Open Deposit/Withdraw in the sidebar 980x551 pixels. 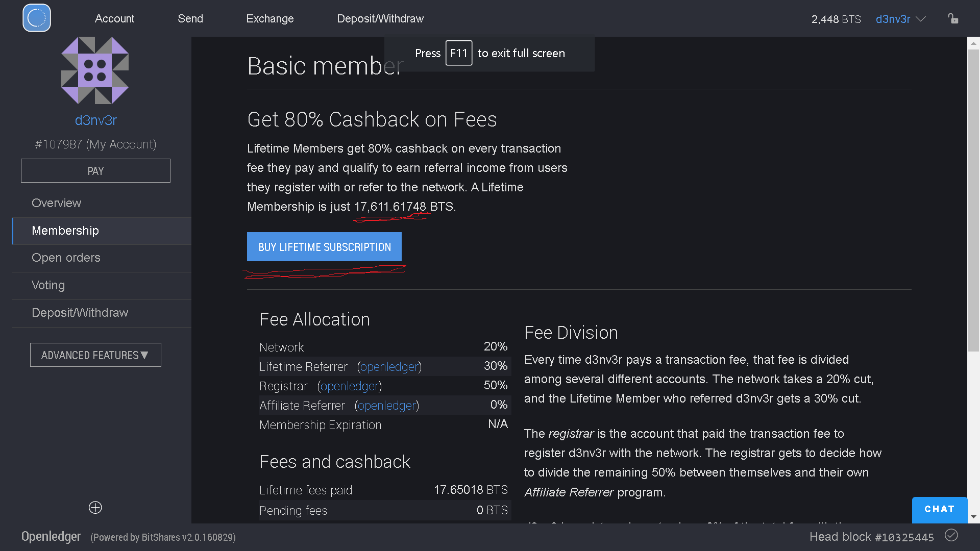coord(102,313)
